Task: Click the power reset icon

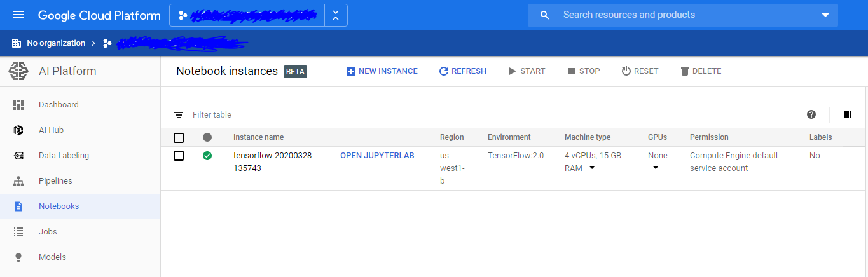Action: [626, 71]
